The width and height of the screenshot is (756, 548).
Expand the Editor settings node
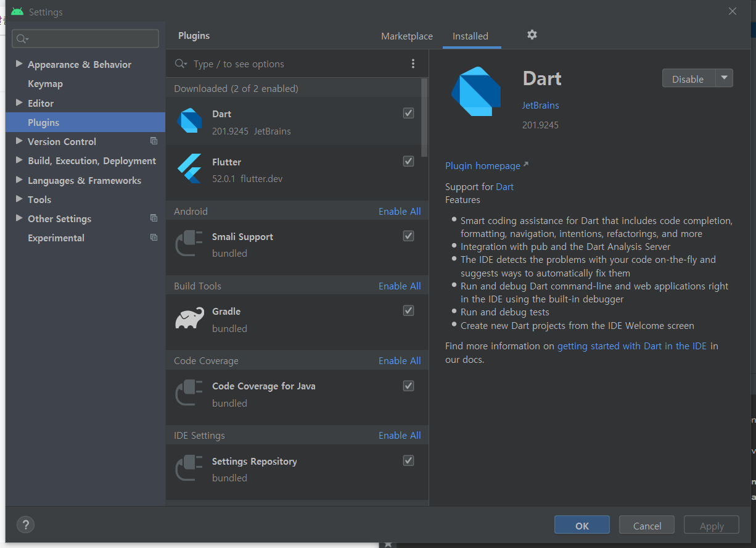19,103
